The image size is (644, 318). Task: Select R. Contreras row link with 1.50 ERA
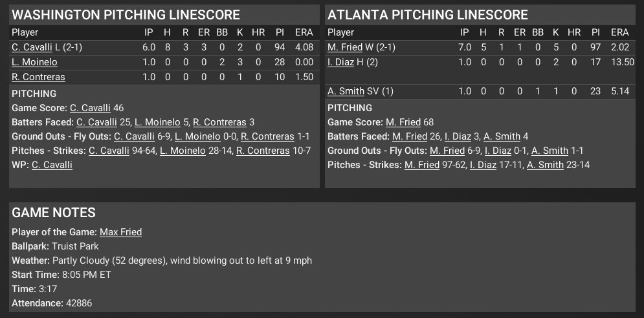pyautogui.click(x=38, y=77)
